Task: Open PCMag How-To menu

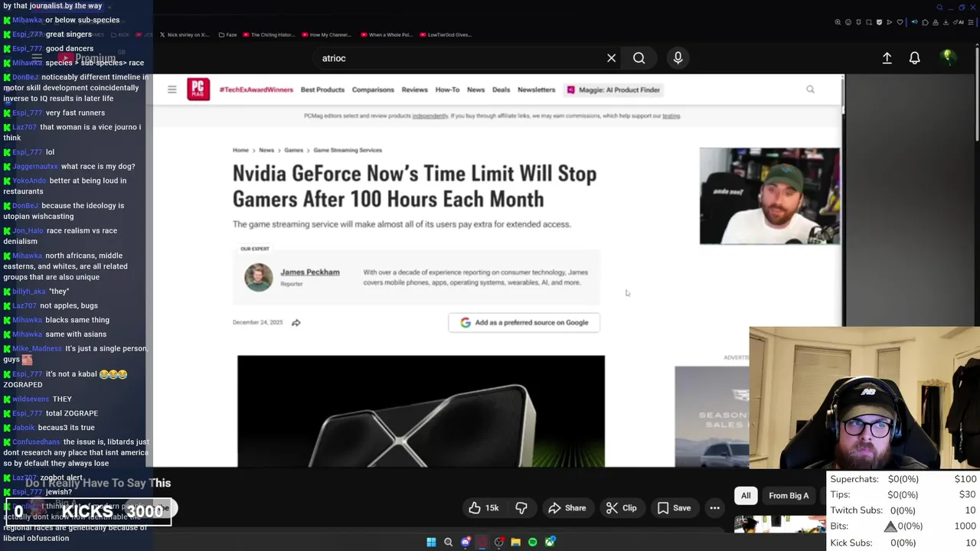Action: (x=447, y=90)
